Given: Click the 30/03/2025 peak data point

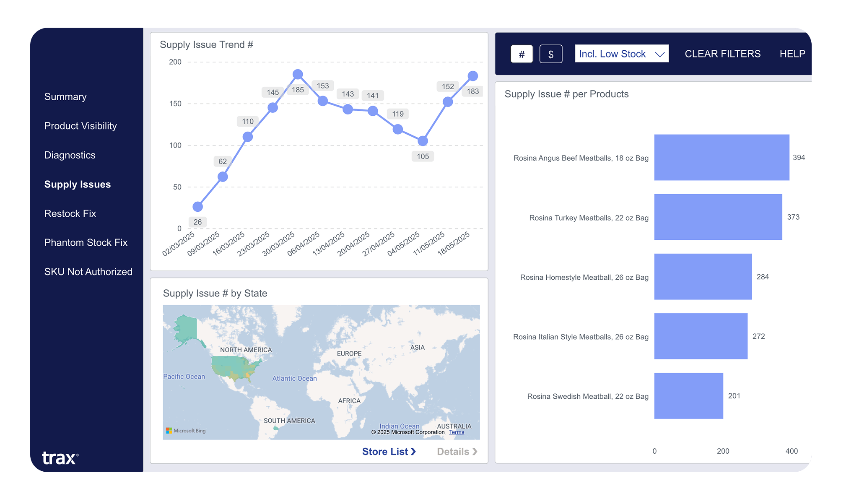Looking at the screenshot, I should pos(298,74).
